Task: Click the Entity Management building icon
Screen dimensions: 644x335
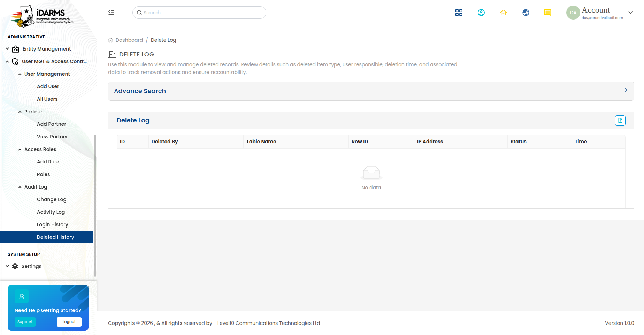Action: [16, 49]
